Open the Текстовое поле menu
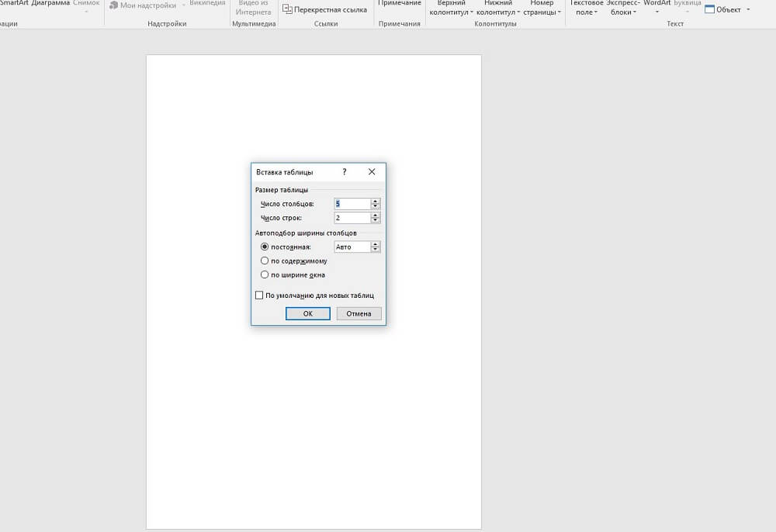The height and width of the screenshot is (532, 776). pyautogui.click(x=586, y=8)
